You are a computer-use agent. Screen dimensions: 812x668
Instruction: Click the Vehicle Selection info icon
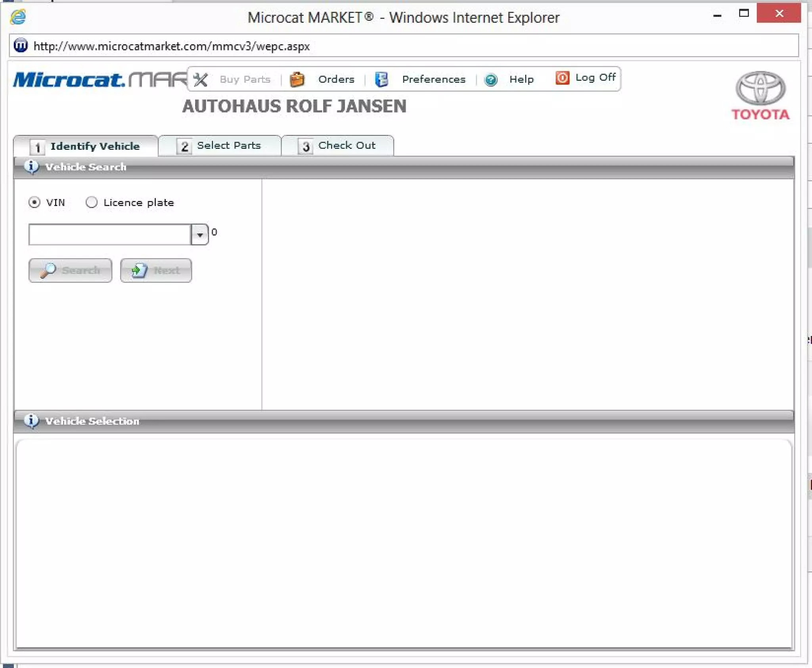[31, 421]
